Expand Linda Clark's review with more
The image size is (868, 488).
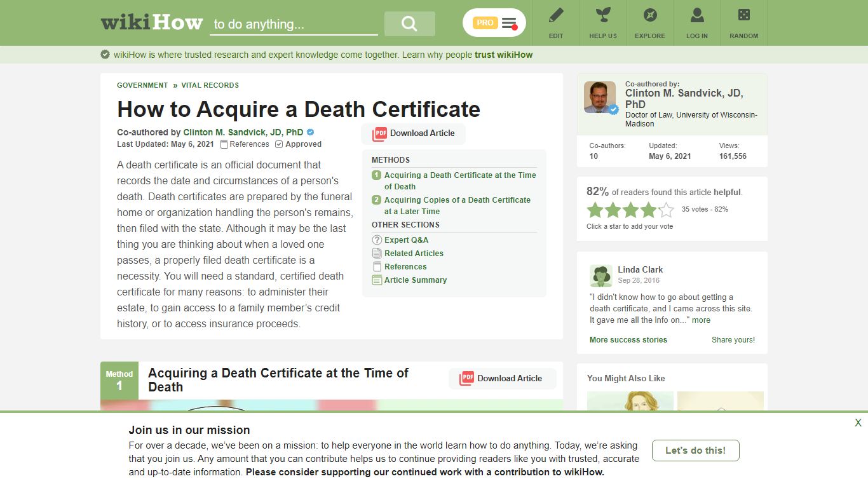tap(701, 320)
